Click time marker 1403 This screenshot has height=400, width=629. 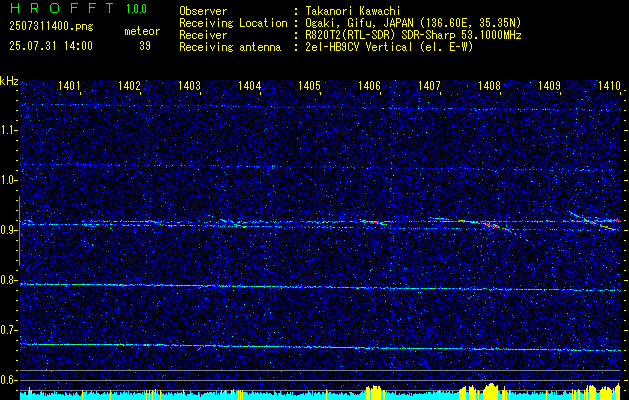coord(189,85)
